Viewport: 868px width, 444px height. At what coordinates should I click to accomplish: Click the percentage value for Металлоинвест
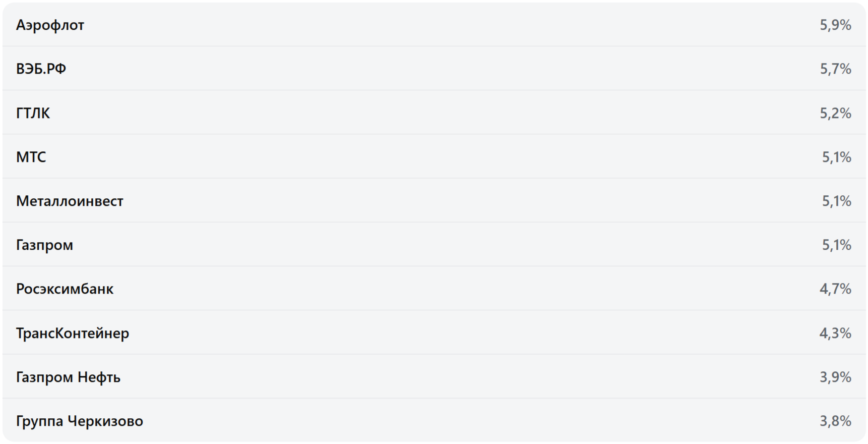tap(836, 201)
